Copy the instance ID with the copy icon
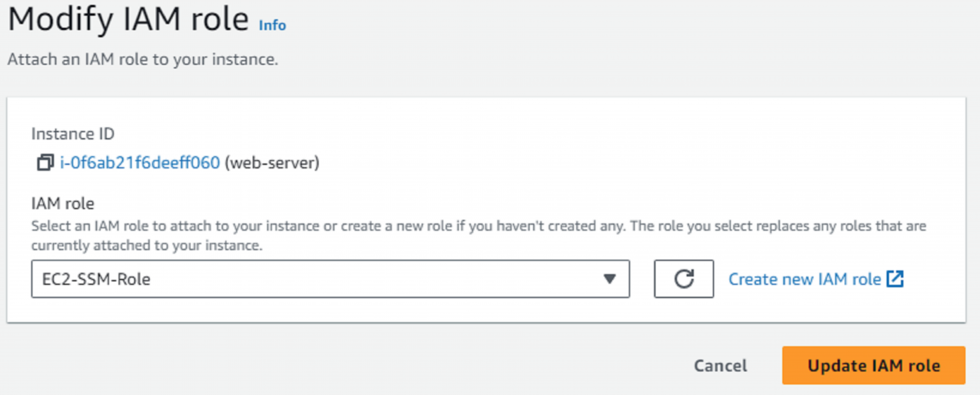This screenshot has width=980, height=395. 44,163
